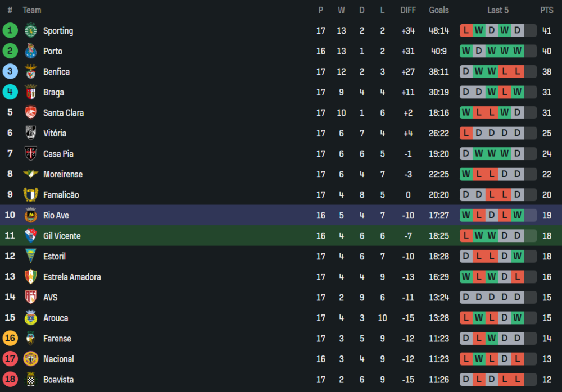Click the Boavista checkered crest icon
Image resolution: width=562 pixels, height=392 pixels.
coord(30,380)
